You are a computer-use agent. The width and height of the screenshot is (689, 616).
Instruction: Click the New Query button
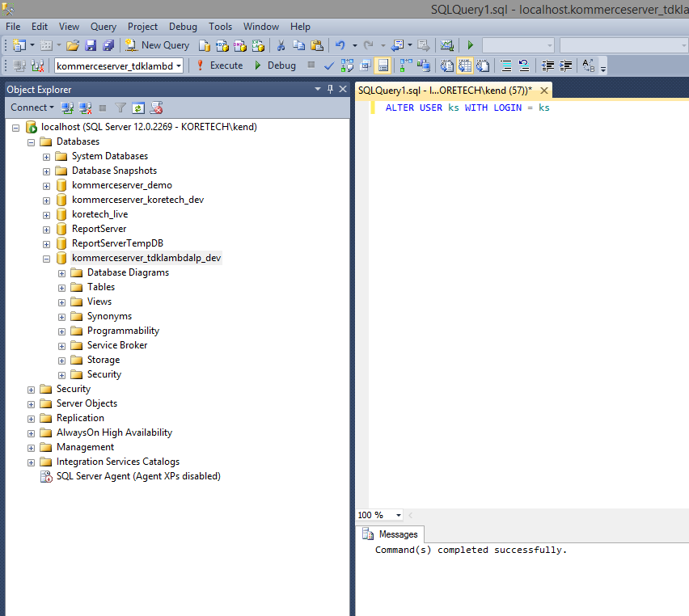pos(158,45)
